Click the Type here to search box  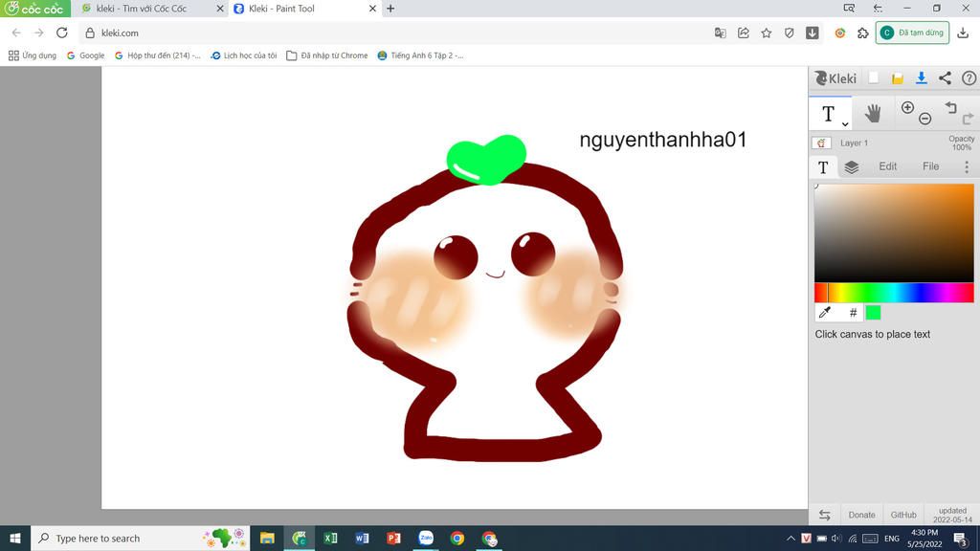pyautogui.click(x=140, y=538)
